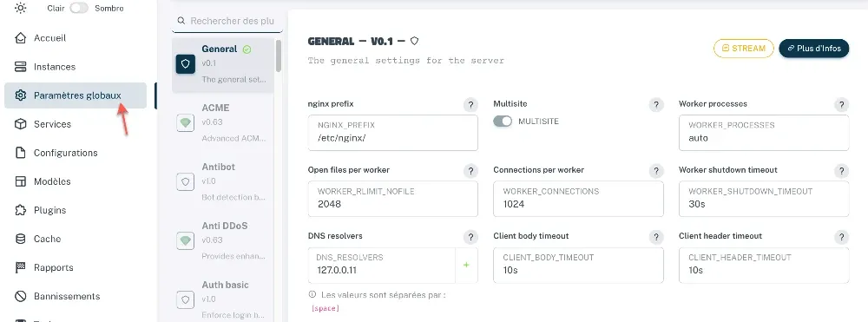
Task: Toggle the MULTISITE switch
Action: click(503, 122)
